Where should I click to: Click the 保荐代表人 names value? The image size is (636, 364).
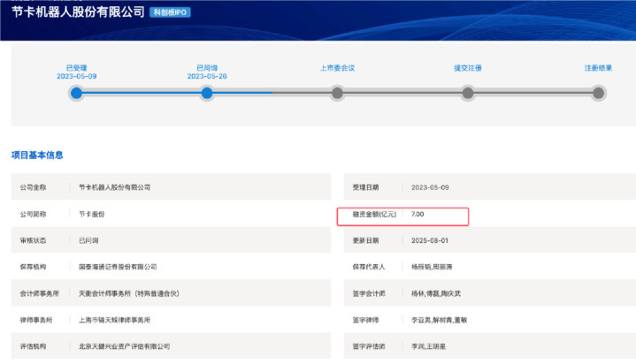coord(432,267)
